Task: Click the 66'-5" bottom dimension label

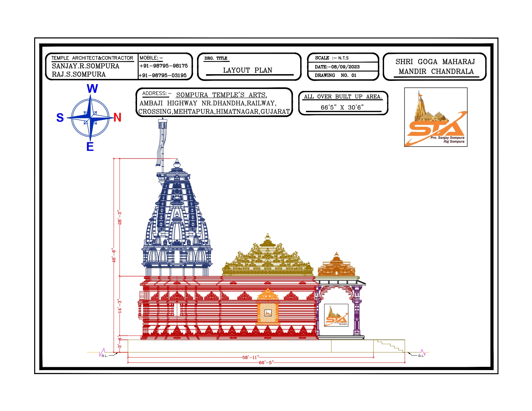Action: pyautogui.click(x=266, y=363)
